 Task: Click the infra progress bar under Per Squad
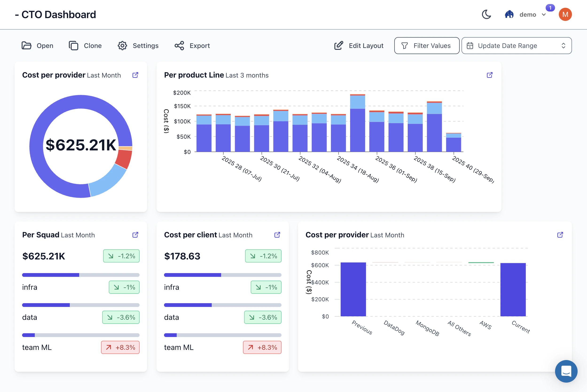81,275
